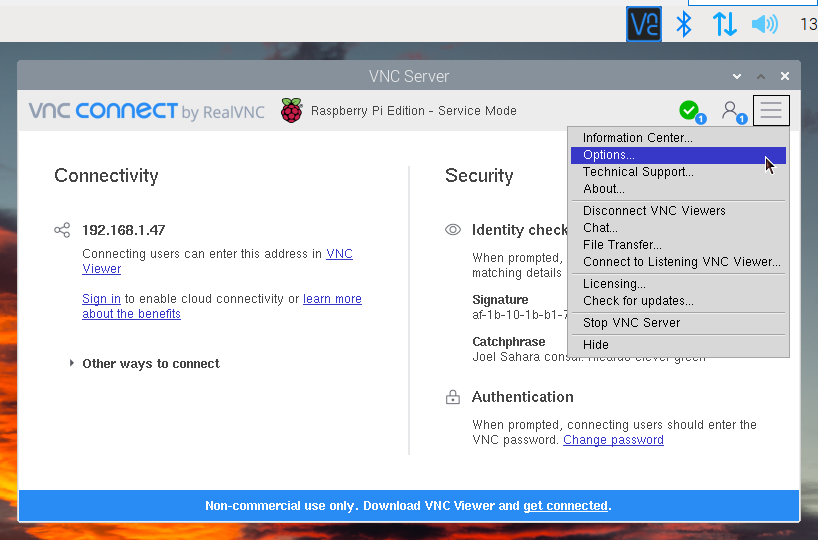Click the share icon beside IP address
The width and height of the screenshot is (818, 540).
point(62,230)
